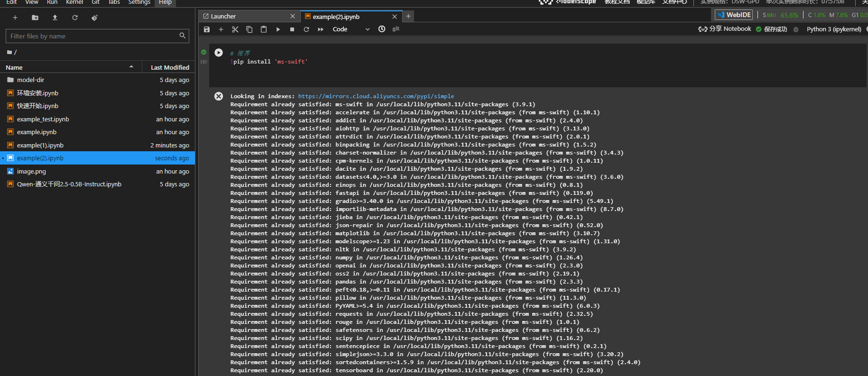Viewport: 868px width, 376px height.
Task: Insert a cell below with the plus icon
Action: [221, 29]
